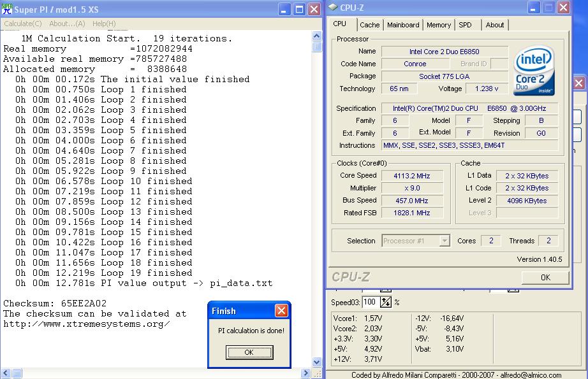This screenshot has height=379, width=588.
Task: Minimize the Super PI window
Action: tap(284, 9)
